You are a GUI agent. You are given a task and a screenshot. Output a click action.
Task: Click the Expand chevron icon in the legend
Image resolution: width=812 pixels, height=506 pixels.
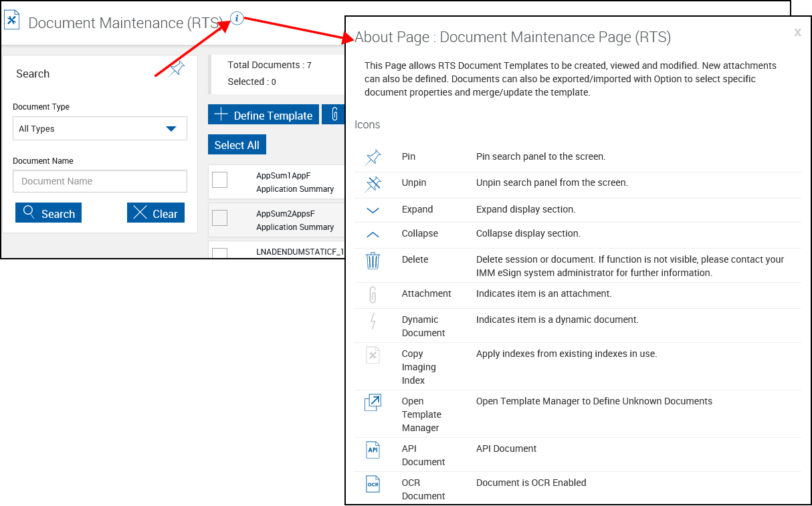[x=373, y=209]
